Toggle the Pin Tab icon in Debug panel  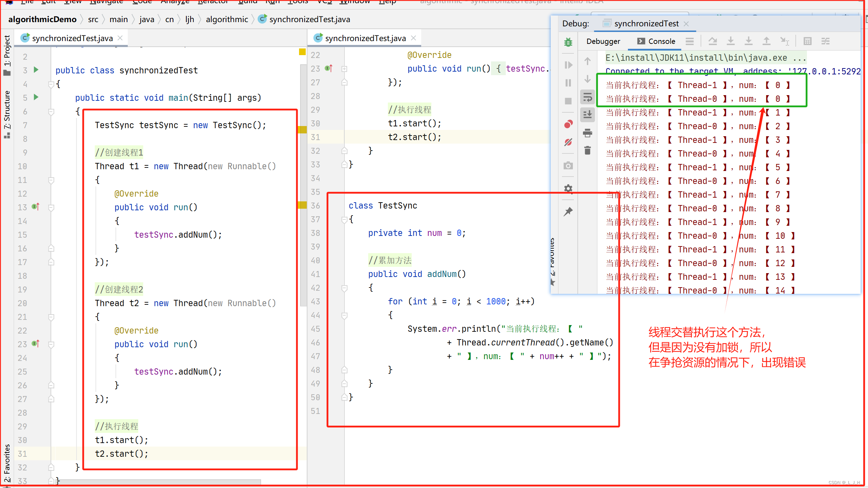pyautogui.click(x=568, y=211)
